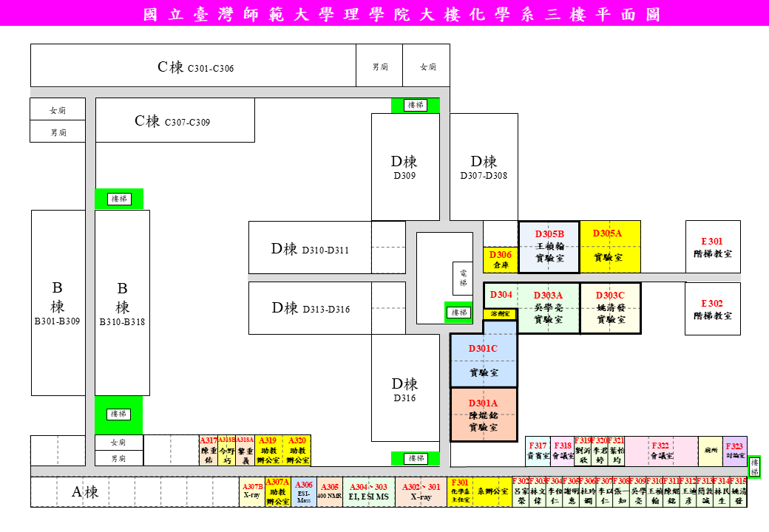Select the F310 王禎翰 office
The width and height of the screenshot is (769, 532).
(654, 492)
